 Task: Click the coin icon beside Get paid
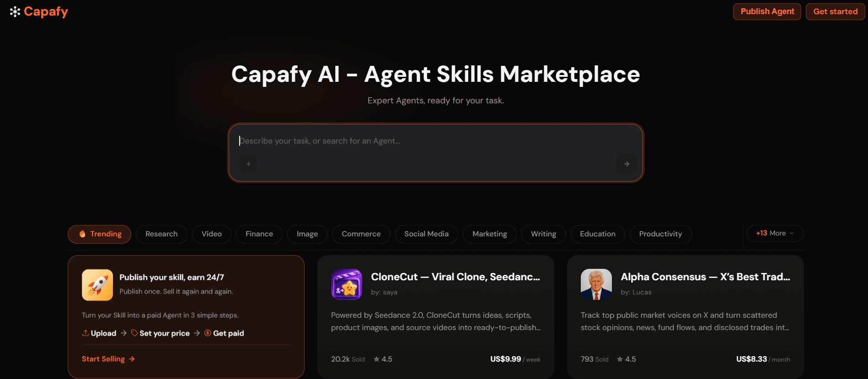click(208, 333)
